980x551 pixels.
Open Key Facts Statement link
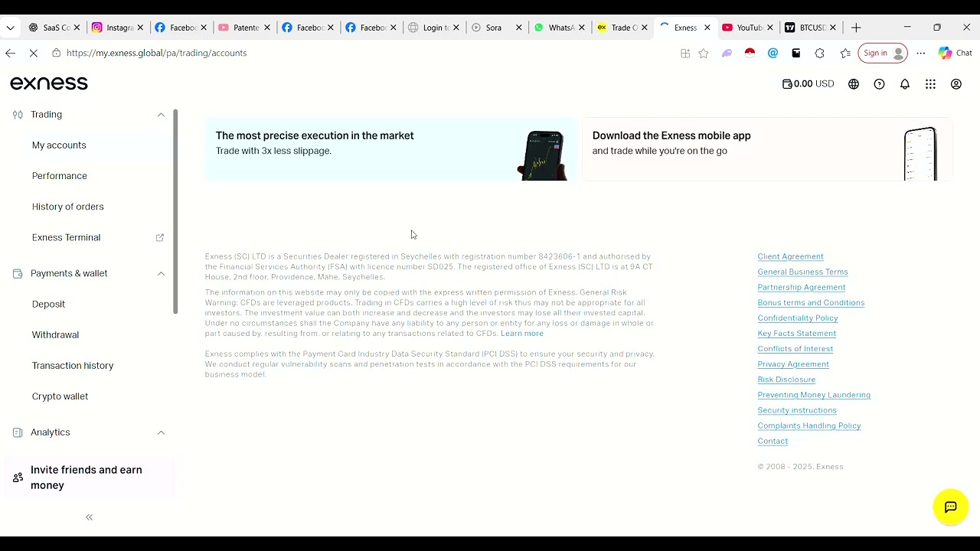coord(796,334)
